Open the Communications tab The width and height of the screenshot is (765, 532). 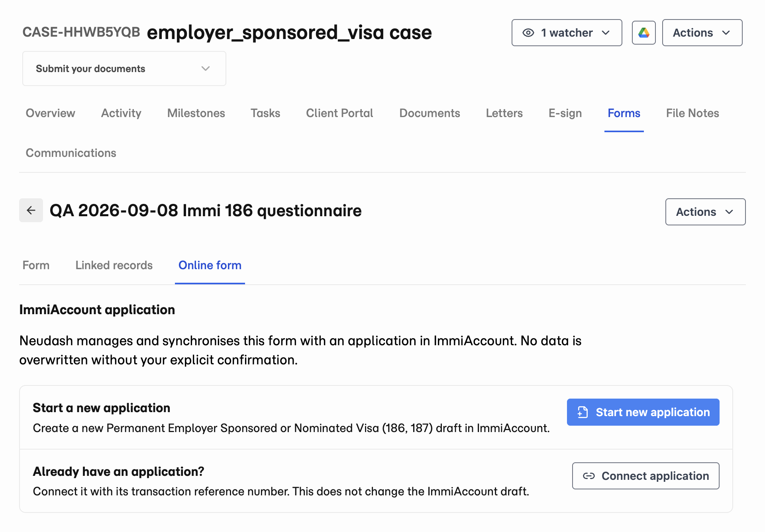coord(71,153)
